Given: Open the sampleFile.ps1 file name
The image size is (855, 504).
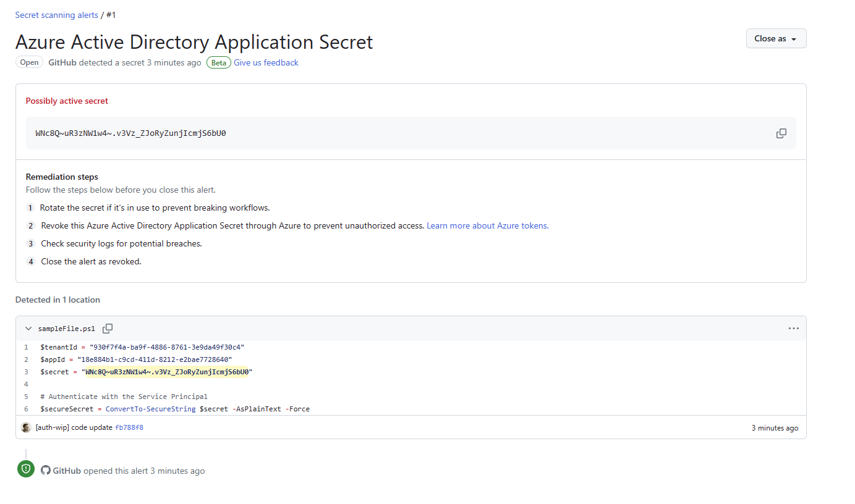Looking at the screenshot, I should pos(67,329).
